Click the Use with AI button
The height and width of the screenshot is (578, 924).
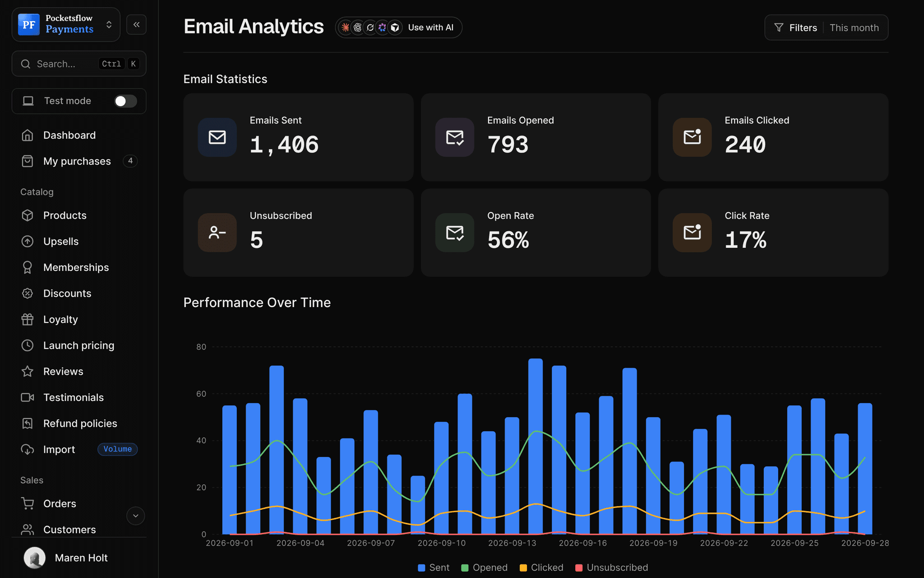(x=398, y=28)
